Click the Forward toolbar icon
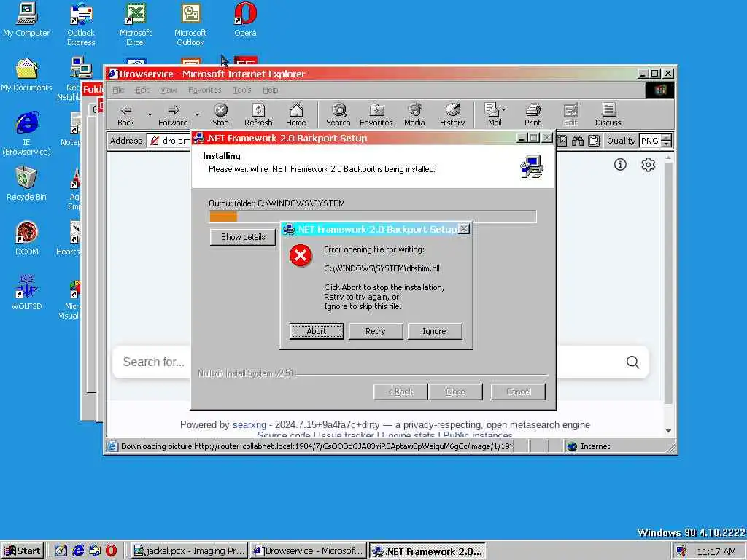This screenshot has width=747, height=560. (173, 114)
